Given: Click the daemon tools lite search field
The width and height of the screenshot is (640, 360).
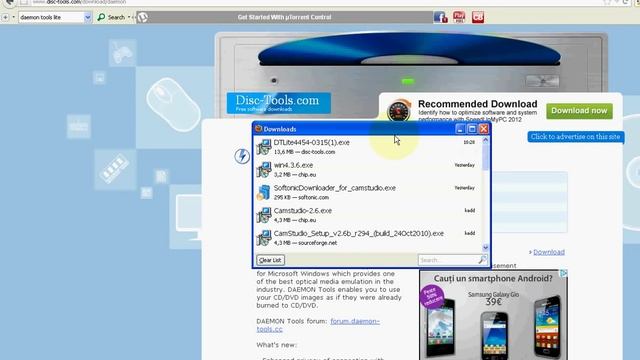Looking at the screenshot, I should click(51, 17).
